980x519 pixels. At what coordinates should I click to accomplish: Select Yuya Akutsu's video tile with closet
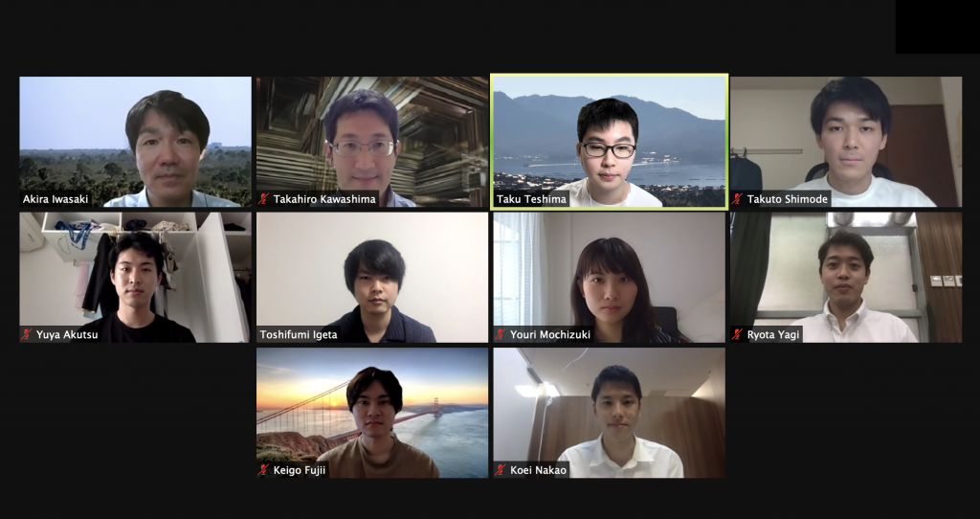pyautogui.click(x=135, y=277)
